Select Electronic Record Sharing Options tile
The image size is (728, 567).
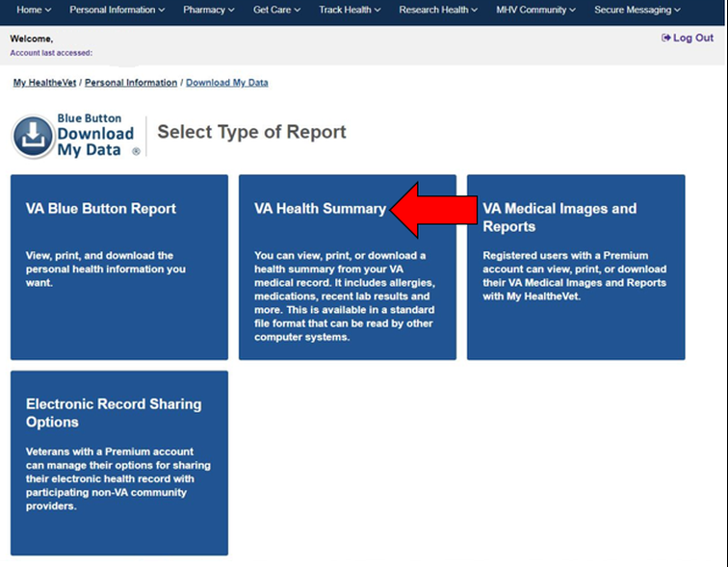[x=119, y=463]
